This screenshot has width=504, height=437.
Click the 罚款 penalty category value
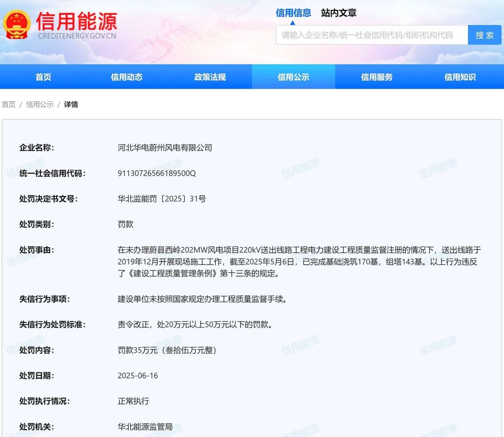point(125,224)
